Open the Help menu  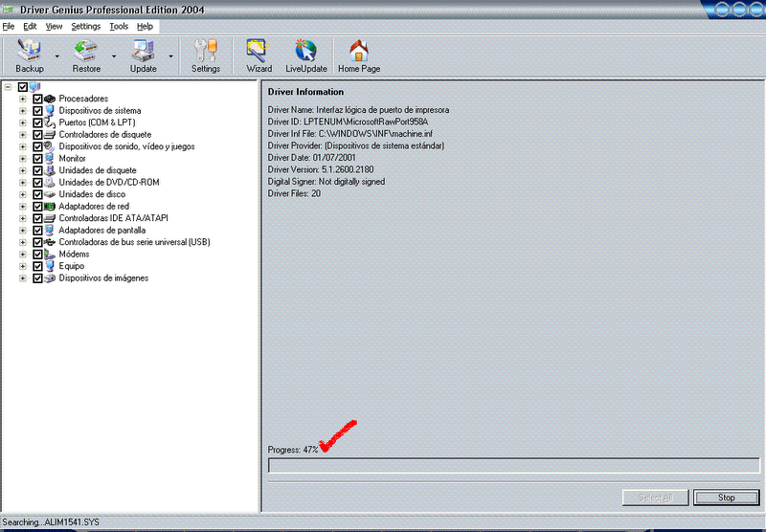coord(145,27)
